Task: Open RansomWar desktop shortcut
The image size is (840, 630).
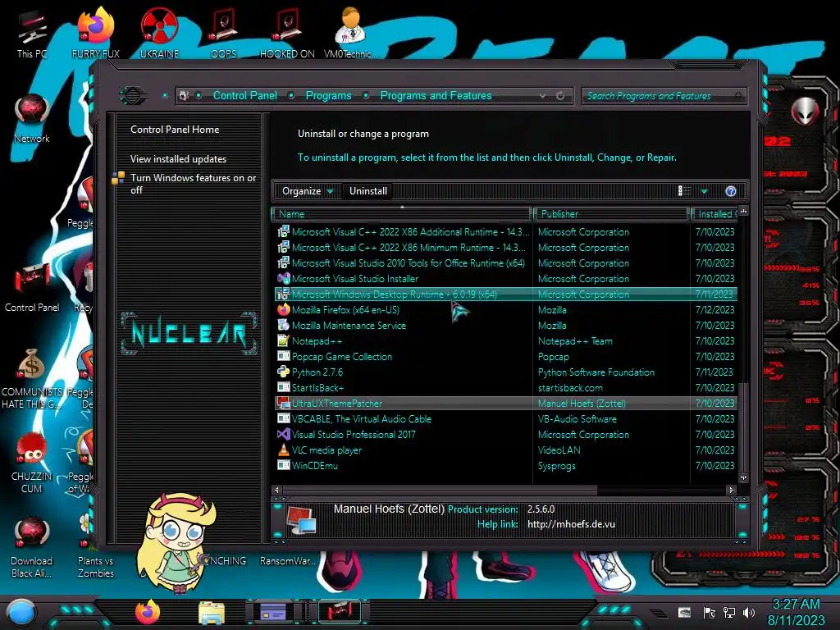Action: [x=287, y=560]
